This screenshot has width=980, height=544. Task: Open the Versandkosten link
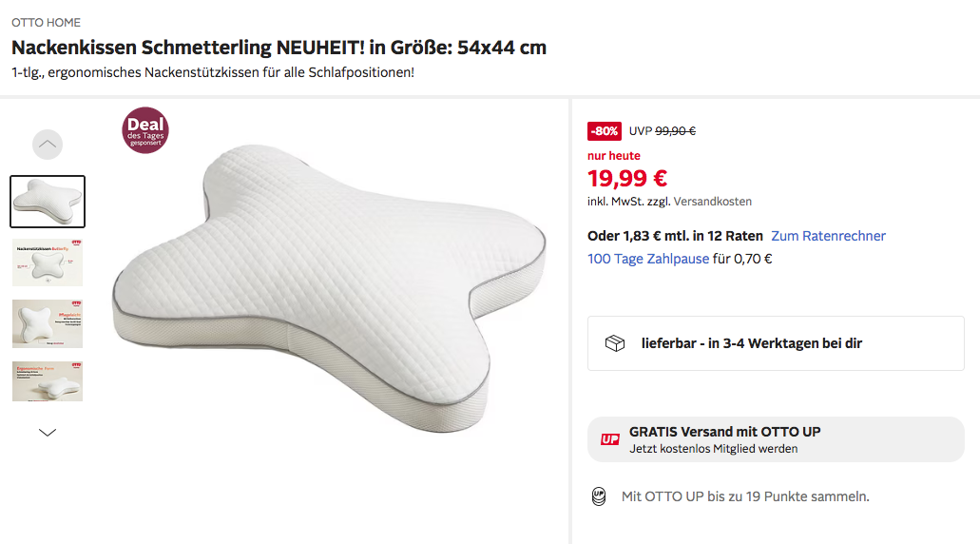(x=713, y=202)
